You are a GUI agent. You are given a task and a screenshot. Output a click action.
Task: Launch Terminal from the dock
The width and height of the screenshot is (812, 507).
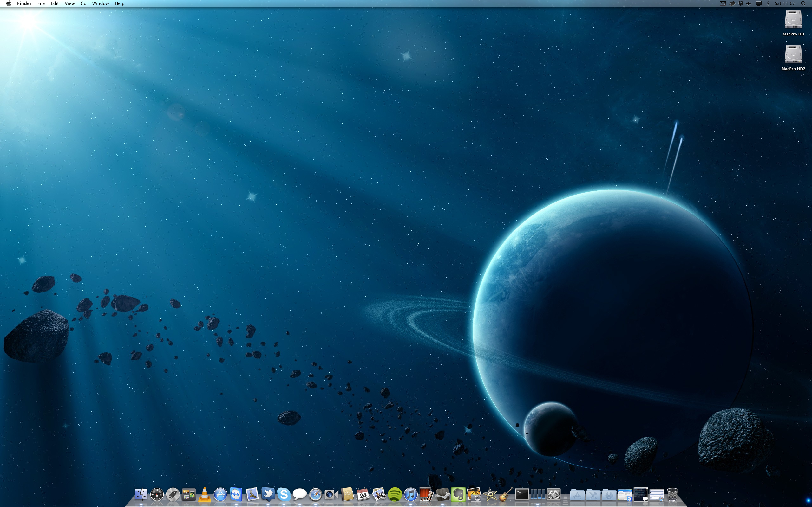coord(521,494)
